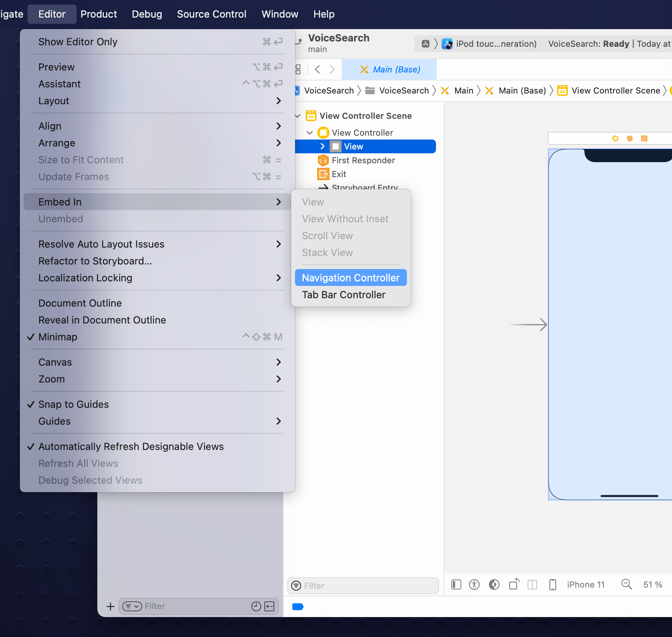Open the Accessibility inspector icon in the canvas bar

pyautogui.click(x=475, y=584)
